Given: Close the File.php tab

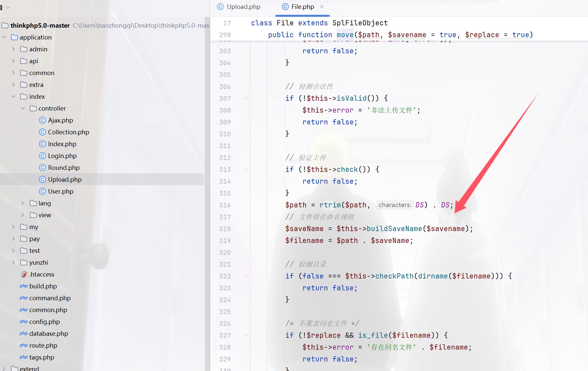Looking at the screenshot, I should (x=322, y=7).
